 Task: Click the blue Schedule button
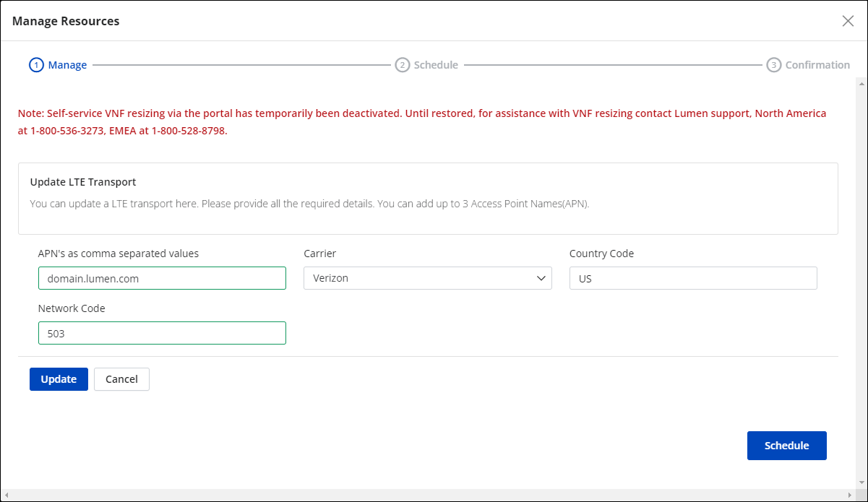point(786,446)
